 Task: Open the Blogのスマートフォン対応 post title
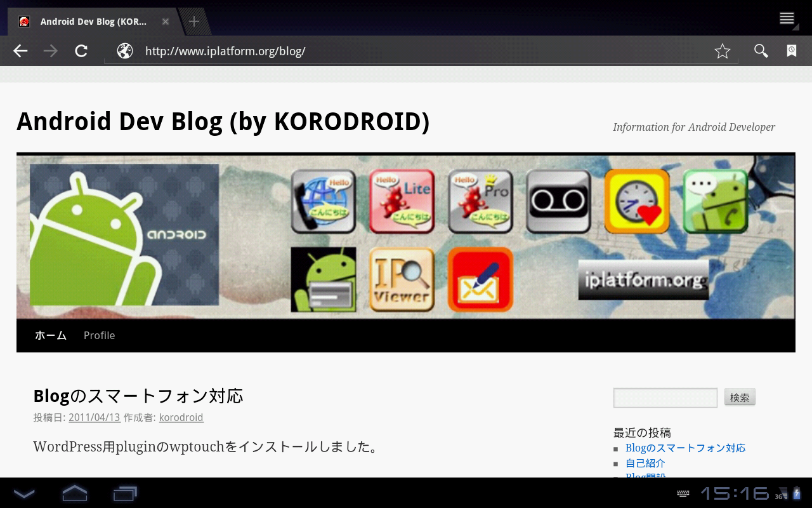138,396
